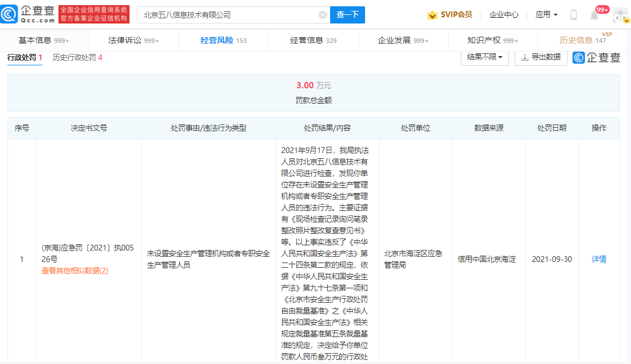Click the document number (京海)应急罚 cell
The image size is (631, 364).
(x=88, y=253)
